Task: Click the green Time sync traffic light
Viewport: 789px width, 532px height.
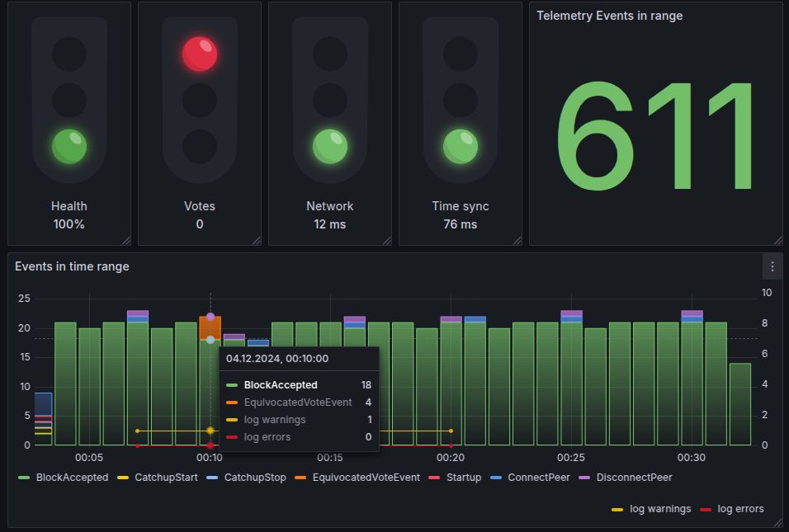Action: tap(461, 147)
